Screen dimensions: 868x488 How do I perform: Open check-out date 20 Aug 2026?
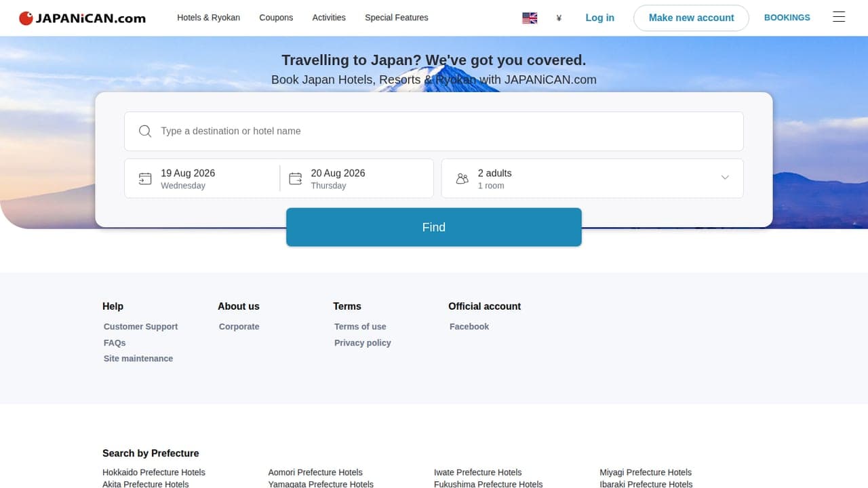(x=357, y=179)
